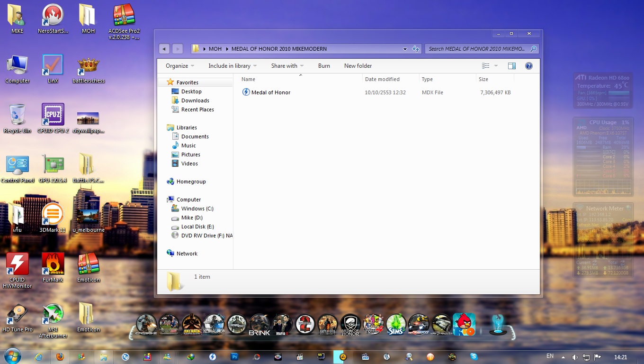This screenshot has height=364, width=644.
Task: Open the change view options arrow
Action: pos(496,66)
